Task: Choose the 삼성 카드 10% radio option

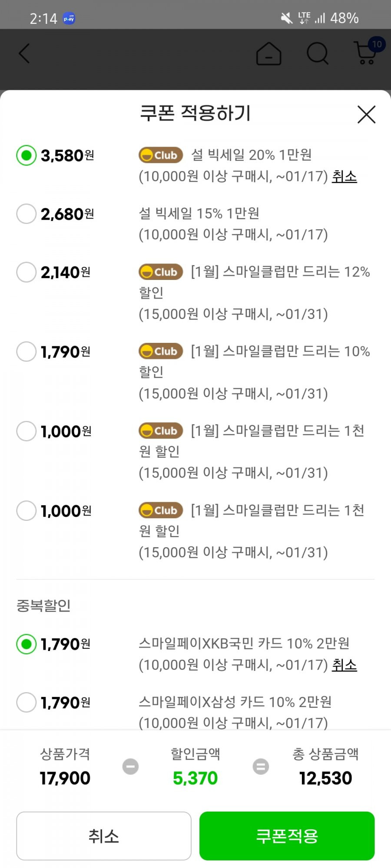Action: [x=26, y=702]
